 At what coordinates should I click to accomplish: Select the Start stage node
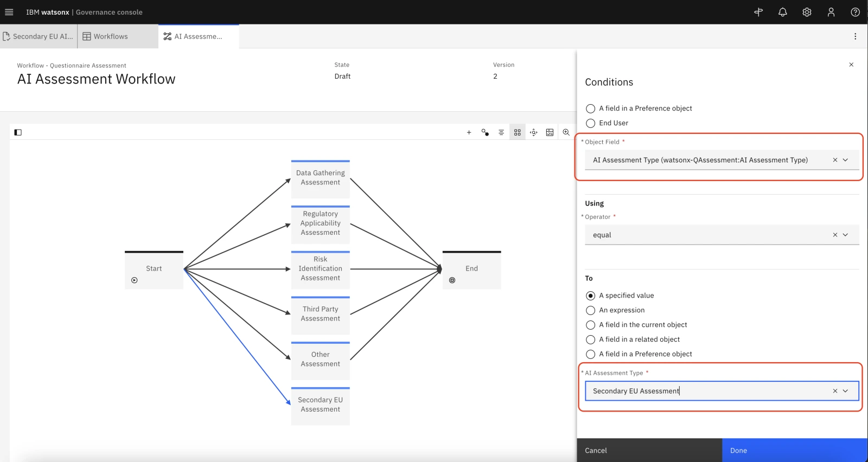coord(154,270)
